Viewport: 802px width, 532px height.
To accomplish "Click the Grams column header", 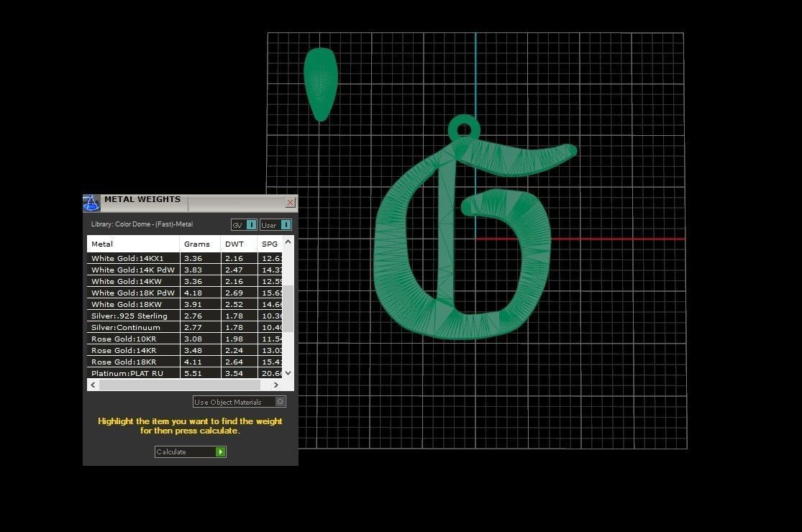I will pos(200,244).
